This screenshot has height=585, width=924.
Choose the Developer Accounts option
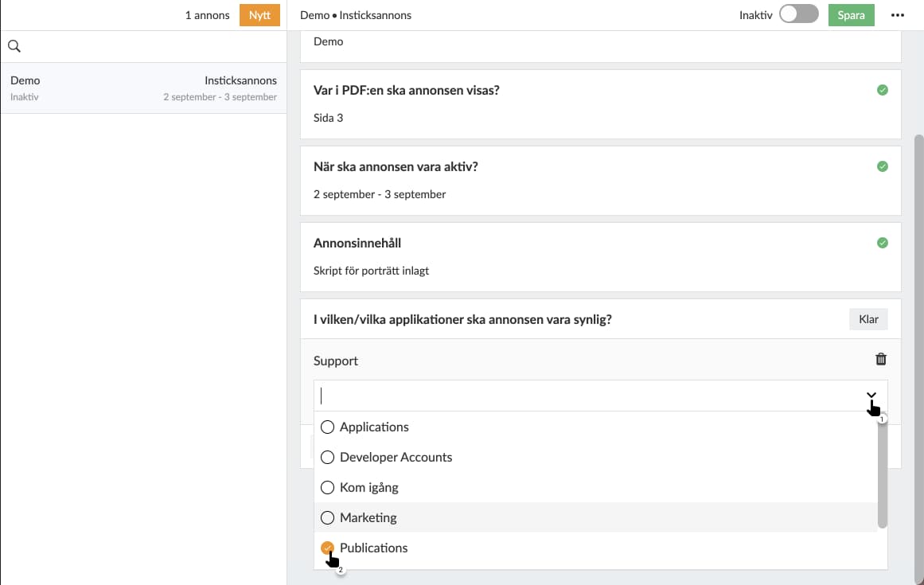coord(327,458)
